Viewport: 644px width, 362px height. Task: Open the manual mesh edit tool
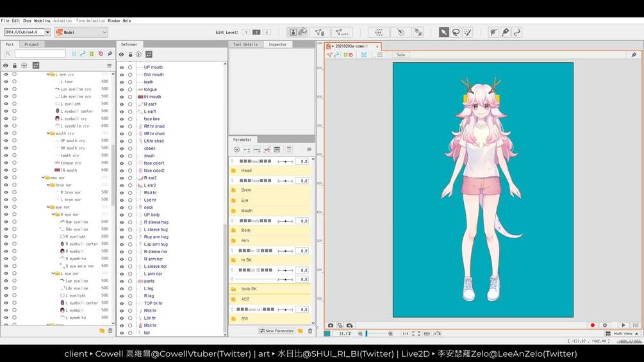tap(320, 32)
